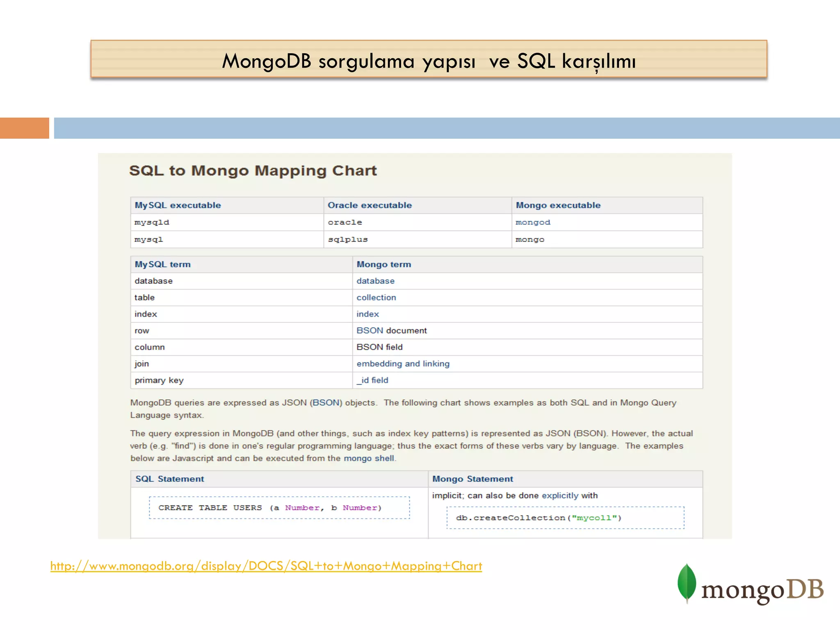Click the CREATE TABLE USERS code box
This screenshot has height=630, width=840.
click(x=279, y=508)
